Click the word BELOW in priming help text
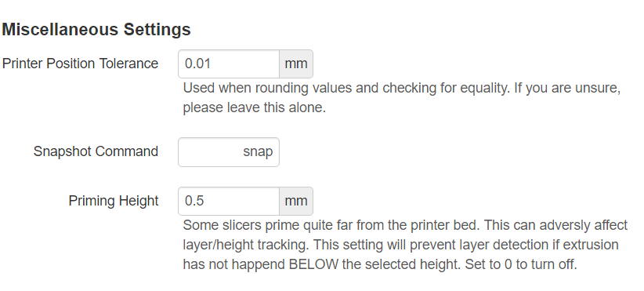The image size is (644, 291). point(313,264)
